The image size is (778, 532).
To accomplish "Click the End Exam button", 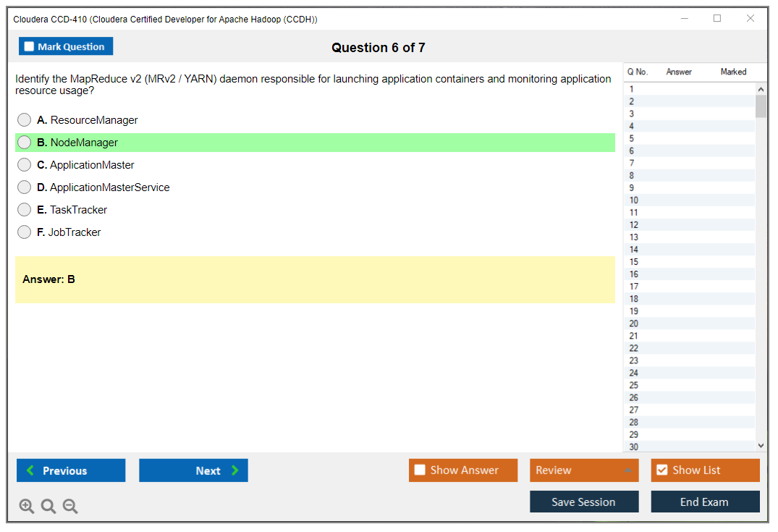I will pos(705,502).
